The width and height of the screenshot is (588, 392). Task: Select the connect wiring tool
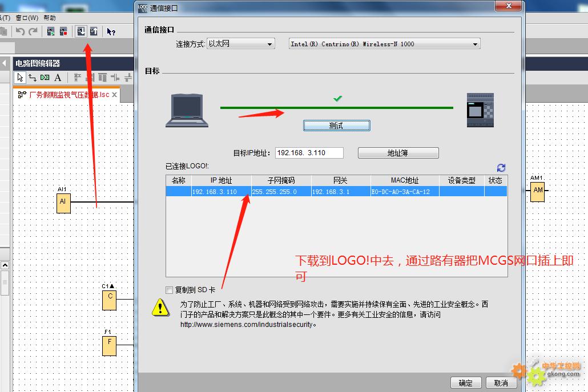coord(33,78)
